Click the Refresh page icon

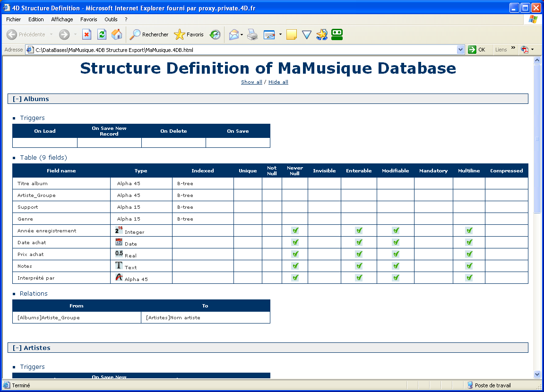(x=102, y=34)
